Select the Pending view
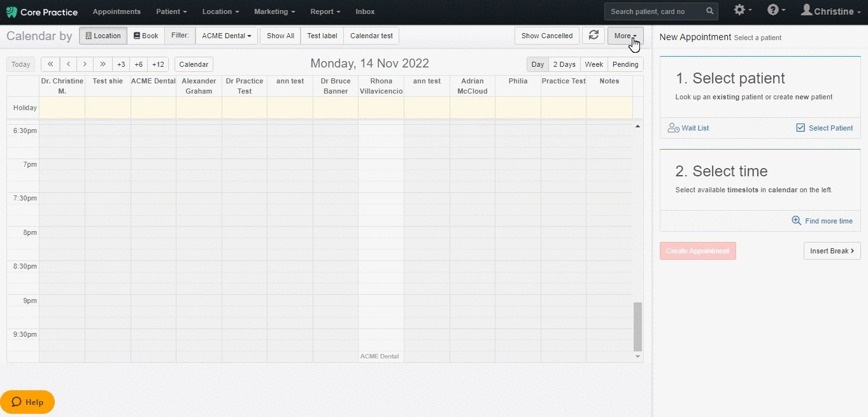This screenshot has width=868, height=417. [625, 64]
